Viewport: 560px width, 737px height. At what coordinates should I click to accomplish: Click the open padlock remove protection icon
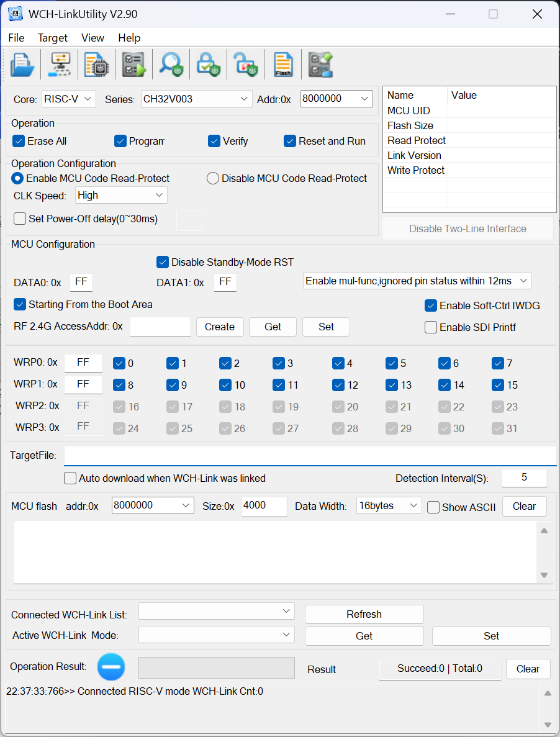[246, 65]
